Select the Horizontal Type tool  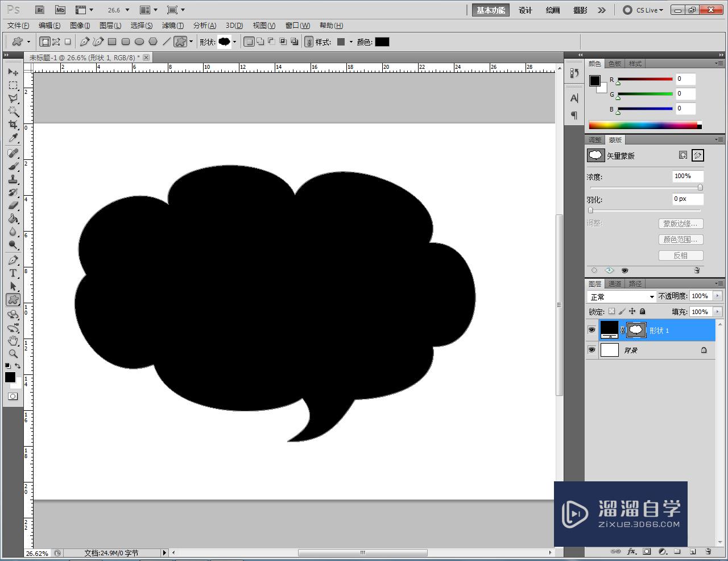pos(13,274)
